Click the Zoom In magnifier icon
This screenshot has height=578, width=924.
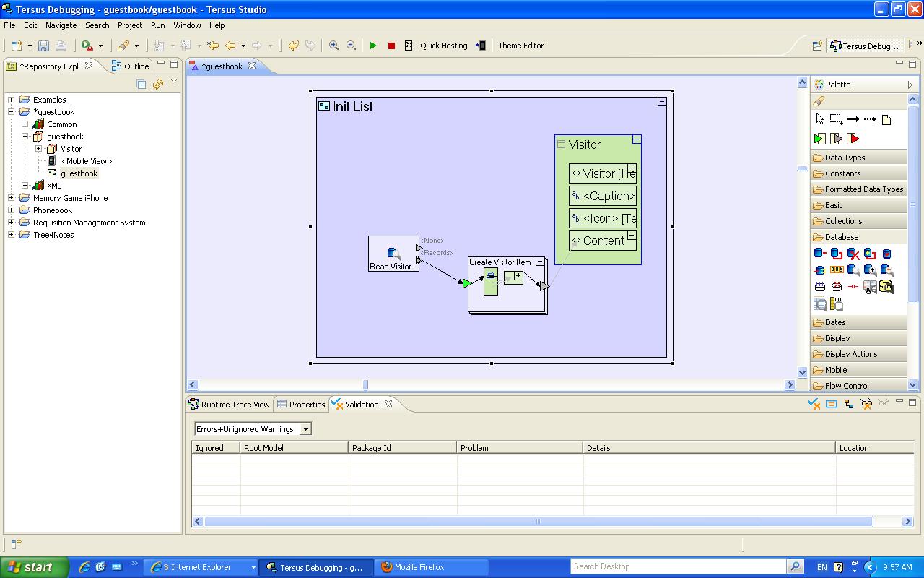click(x=334, y=46)
